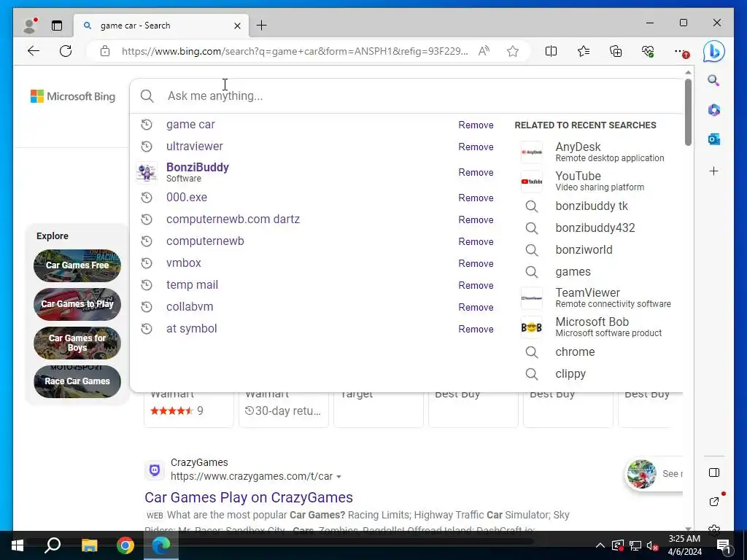This screenshot has width=747, height=560.
Task: Search for chrome suggestion
Action: [x=575, y=352]
